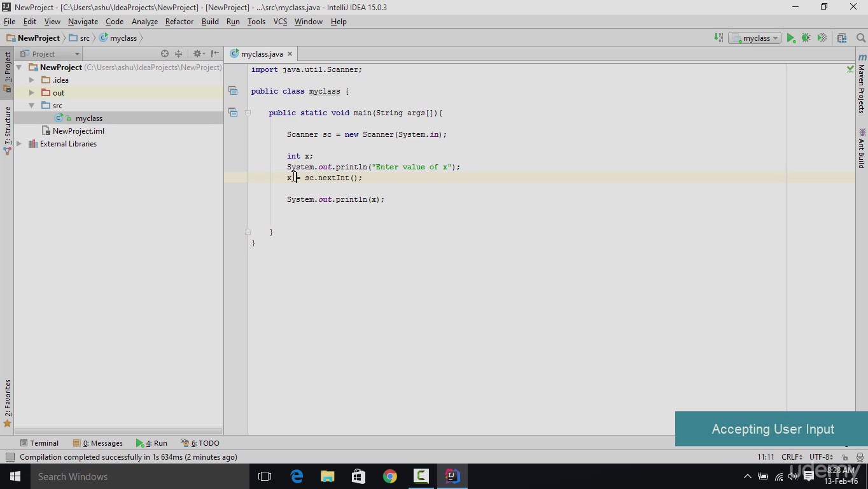
Task: Start debugging with the green bug icon
Action: click(806, 38)
